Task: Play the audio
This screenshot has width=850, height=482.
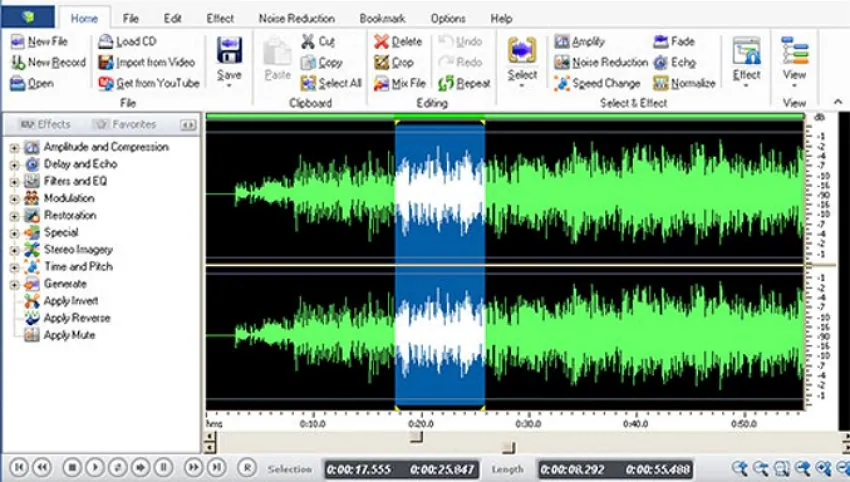Action: 95,467
